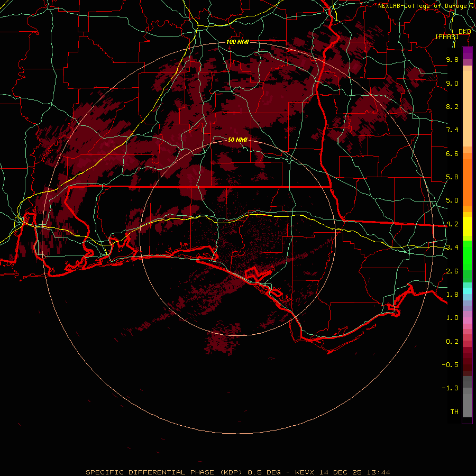This screenshot has height=476, width=476.
Task: Click the purple top band of the color scale
Action: point(467,53)
